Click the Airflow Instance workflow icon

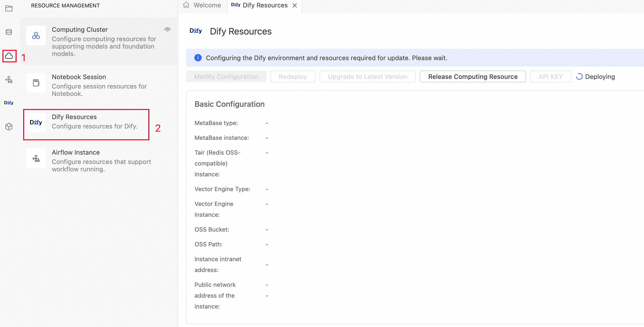click(x=36, y=158)
